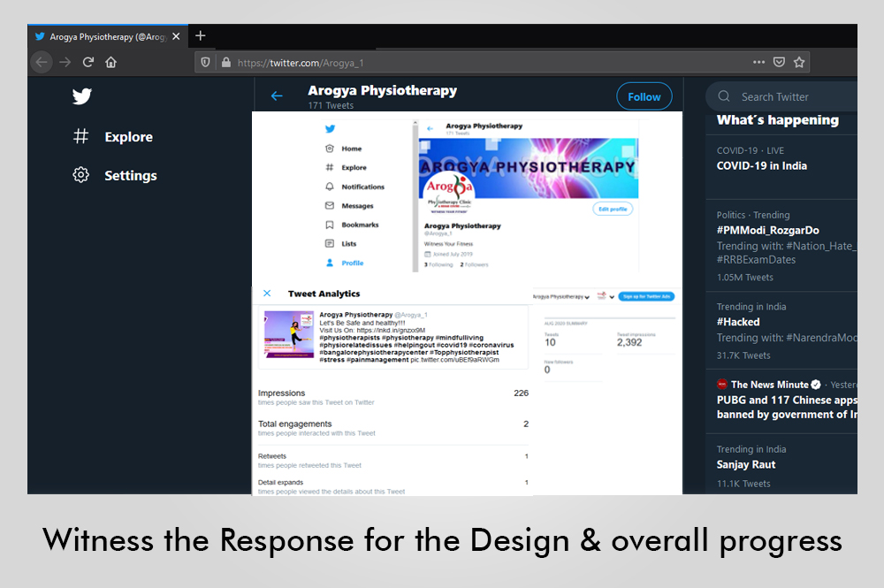Image resolution: width=884 pixels, height=588 pixels.
Task: Open the new tab plus button
Action: [201, 36]
